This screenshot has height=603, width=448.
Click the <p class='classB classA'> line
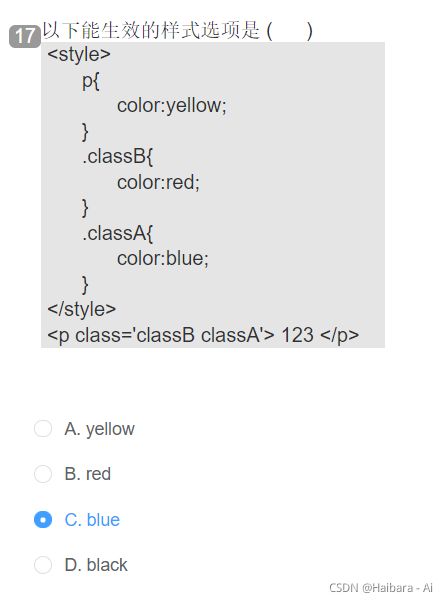click(x=203, y=335)
